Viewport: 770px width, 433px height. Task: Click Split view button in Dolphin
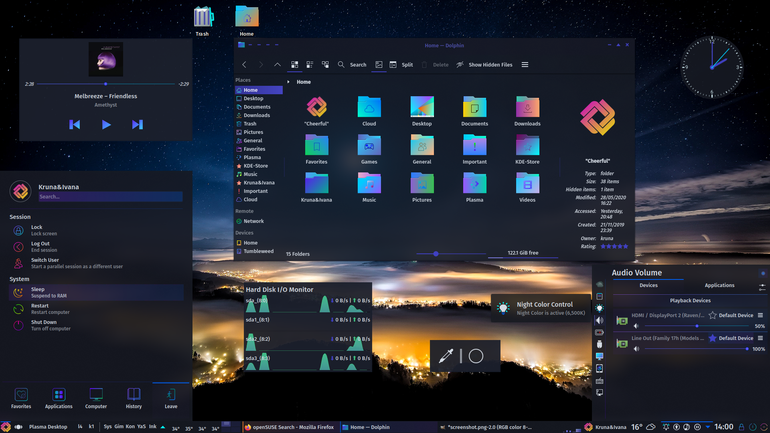coord(401,65)
